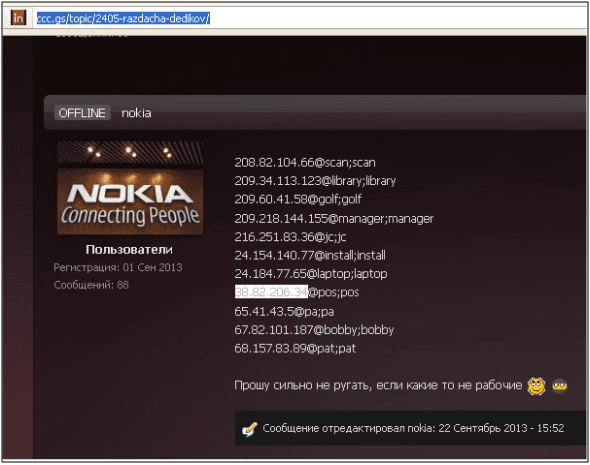Click the site favicon in address bar

pos(18,18)
